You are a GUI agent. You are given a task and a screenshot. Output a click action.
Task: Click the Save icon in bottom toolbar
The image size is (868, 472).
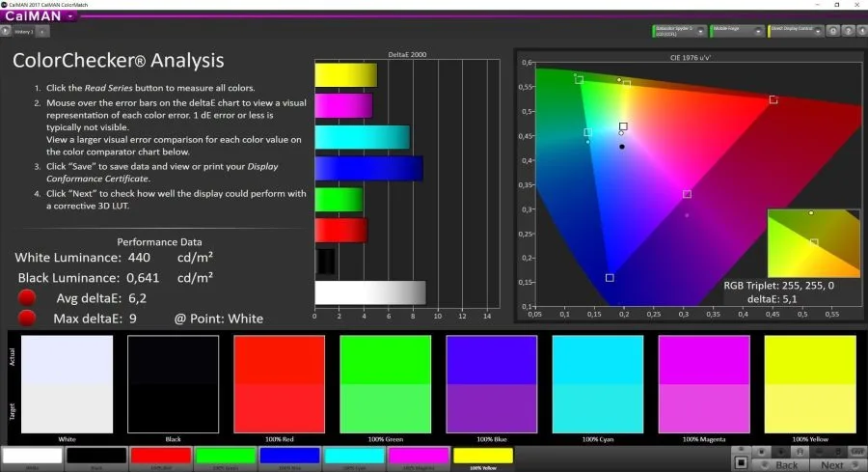point(856,452)
